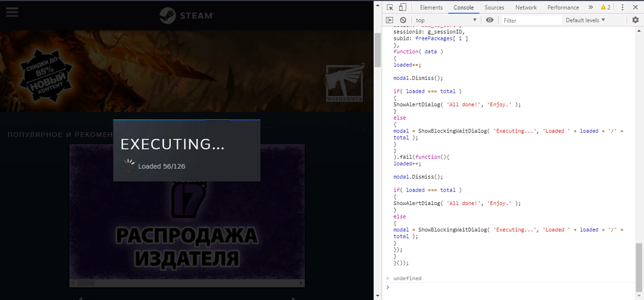The width and height of the screenshot is (644, 300).
Task: Switch to the Elements tab
Action: pyautogui.click(x=431, y=8)
